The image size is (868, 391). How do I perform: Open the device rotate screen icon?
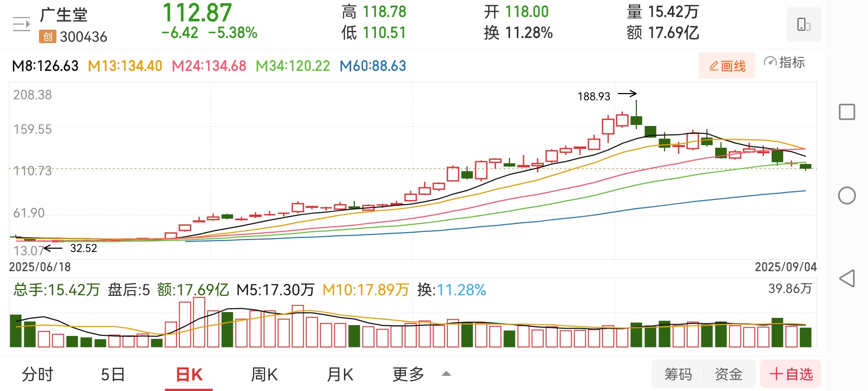pyautogui.click(x=803, y=24)
